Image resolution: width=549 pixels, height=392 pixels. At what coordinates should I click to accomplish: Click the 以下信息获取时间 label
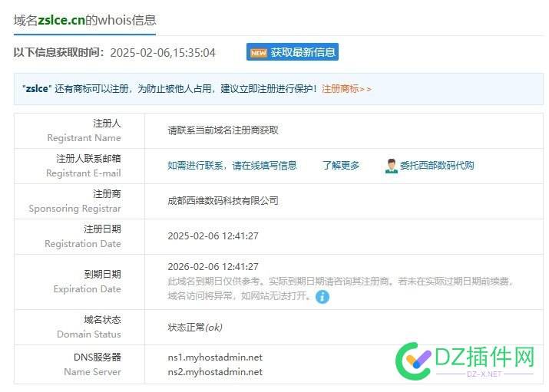coord(58,52)
